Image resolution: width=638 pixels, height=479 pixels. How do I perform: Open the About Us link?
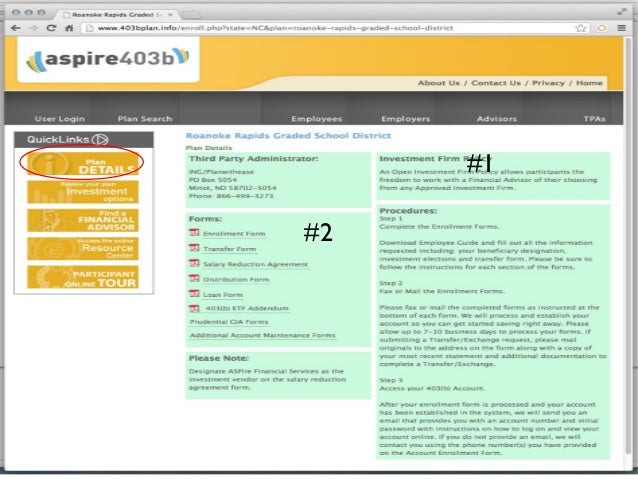tap(439, 83)
